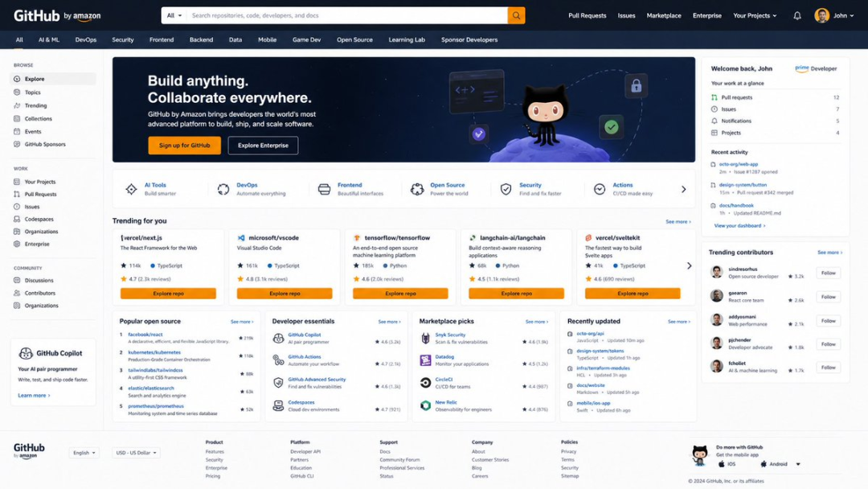Click the Topics sidebar icon
868x489 pixels.
click(x=17, y=92)
